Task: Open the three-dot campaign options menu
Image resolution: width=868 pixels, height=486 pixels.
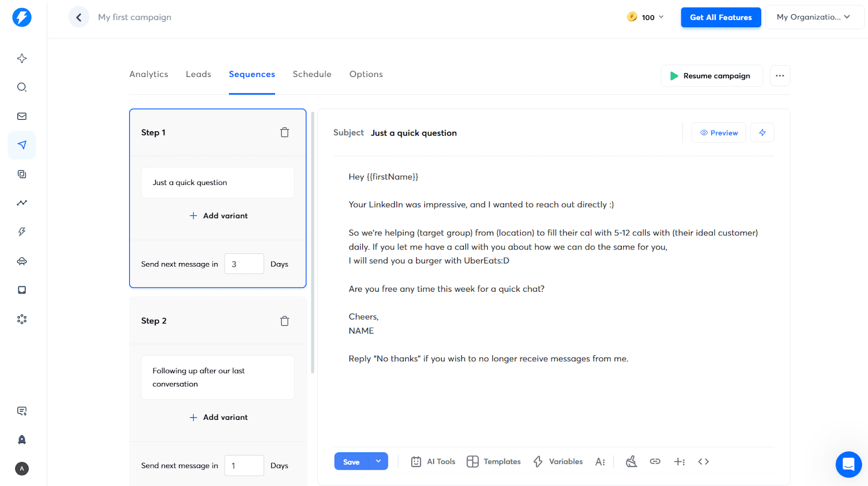Action: click(780, 76)
